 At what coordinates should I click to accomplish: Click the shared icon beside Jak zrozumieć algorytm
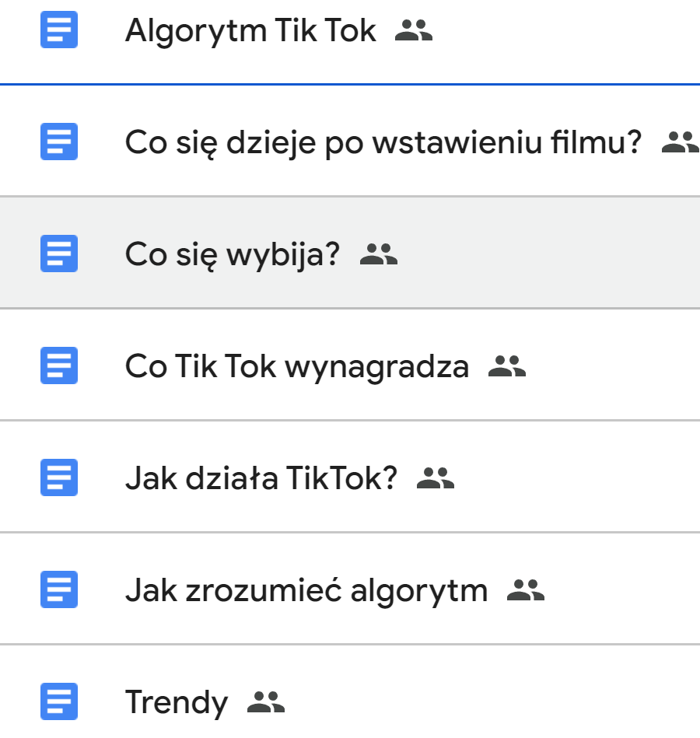[526, 591]
